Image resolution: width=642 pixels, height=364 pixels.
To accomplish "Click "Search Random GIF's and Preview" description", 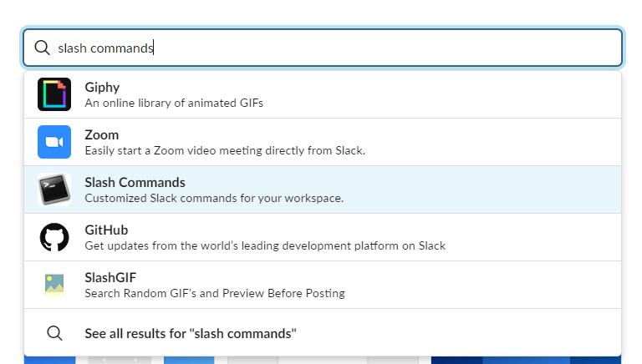I will (215, 293).
